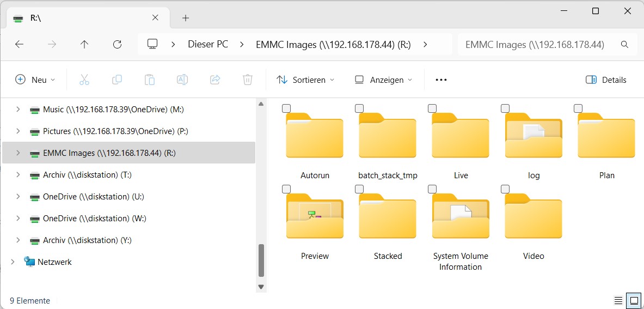The width and height of the screenshot is (644, 309).
Task: Check the Stacked folder checkbox
Action: coord(359,189)
